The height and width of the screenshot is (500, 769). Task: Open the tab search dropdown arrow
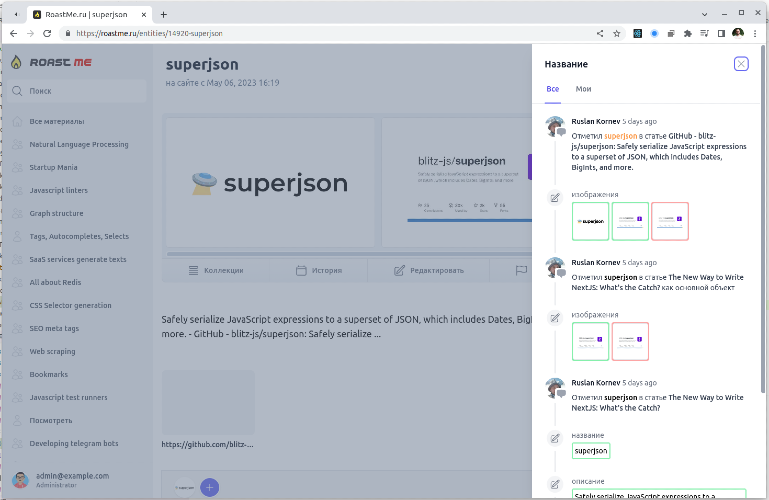pyautogui.click(x=704, y=14)
